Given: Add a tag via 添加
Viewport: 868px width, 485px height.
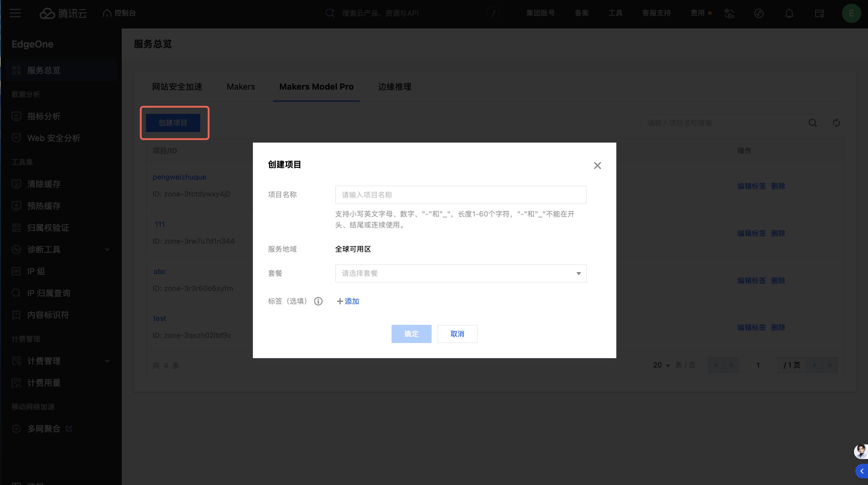Looking at the screenshot, I should coord(348,301).
